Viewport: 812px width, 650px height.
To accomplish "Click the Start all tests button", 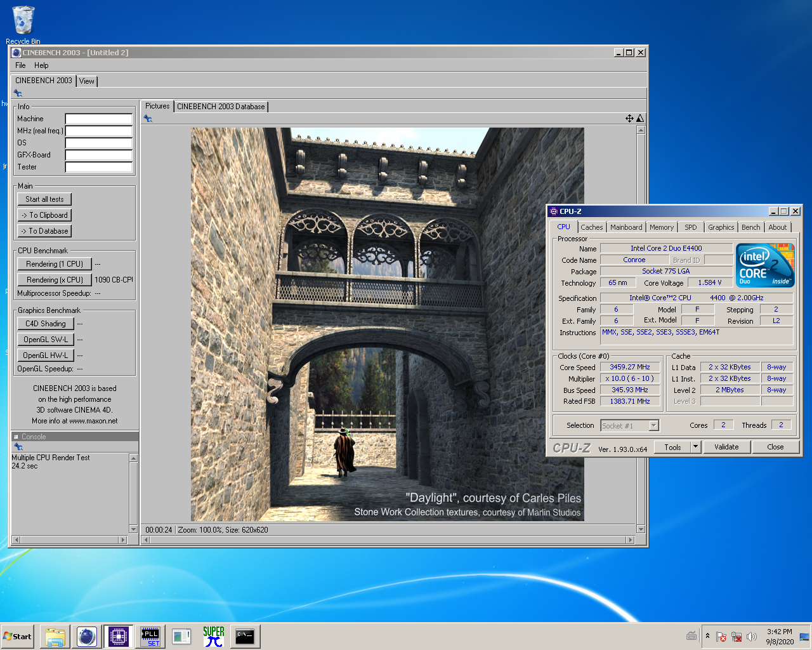I will tap(44, 199).
